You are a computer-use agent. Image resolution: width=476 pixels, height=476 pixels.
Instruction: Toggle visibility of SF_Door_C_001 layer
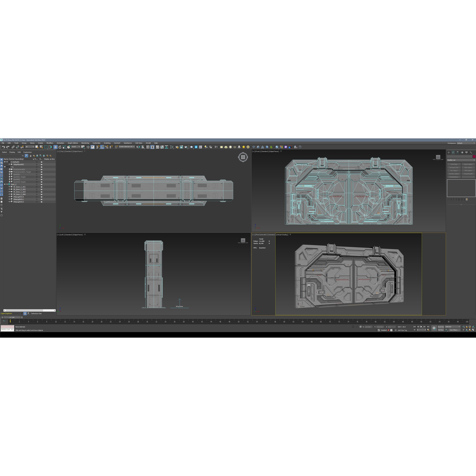pos(10,187)
